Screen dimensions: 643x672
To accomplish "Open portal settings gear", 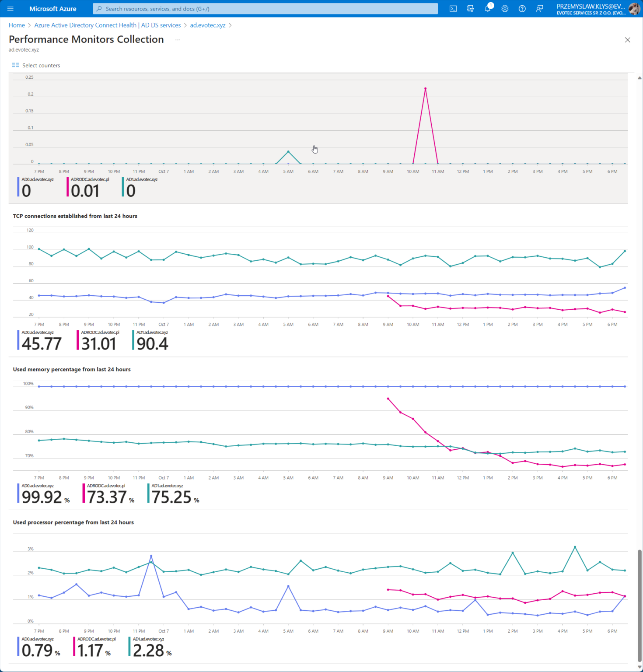I will 505,9.
